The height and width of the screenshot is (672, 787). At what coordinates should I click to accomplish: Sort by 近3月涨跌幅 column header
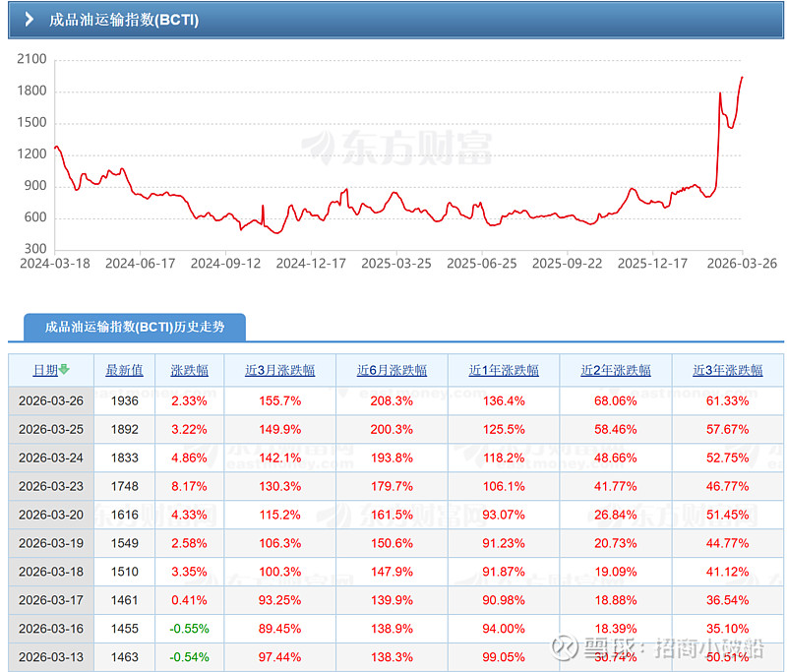tap(280, 370)
